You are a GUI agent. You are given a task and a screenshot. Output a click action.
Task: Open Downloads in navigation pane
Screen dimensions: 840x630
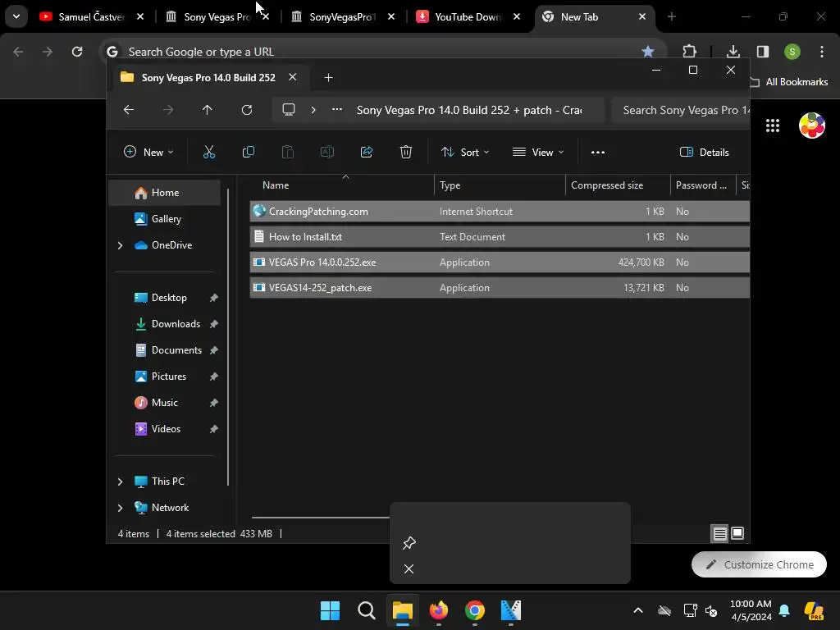176,324
